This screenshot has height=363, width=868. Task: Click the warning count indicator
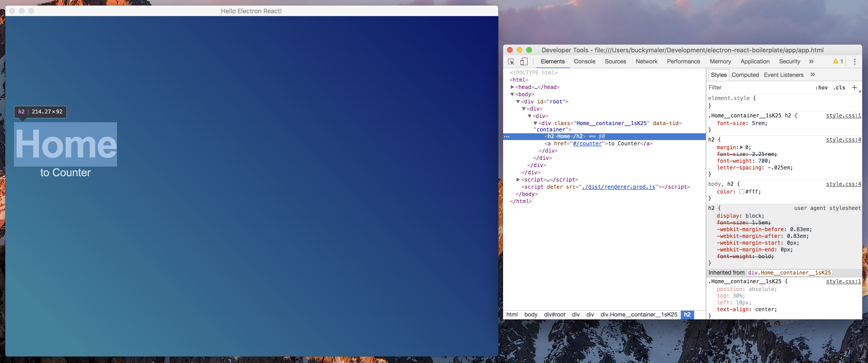click(838, 61)
